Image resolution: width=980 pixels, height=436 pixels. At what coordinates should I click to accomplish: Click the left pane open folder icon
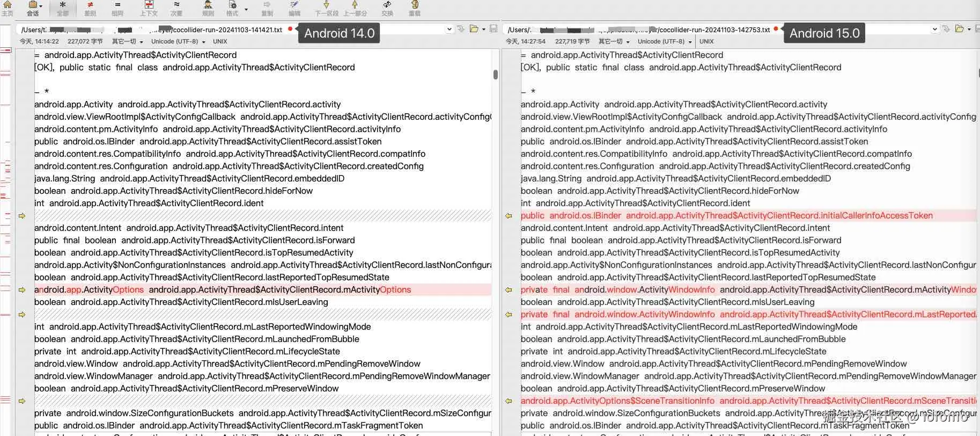click(474, 29)
